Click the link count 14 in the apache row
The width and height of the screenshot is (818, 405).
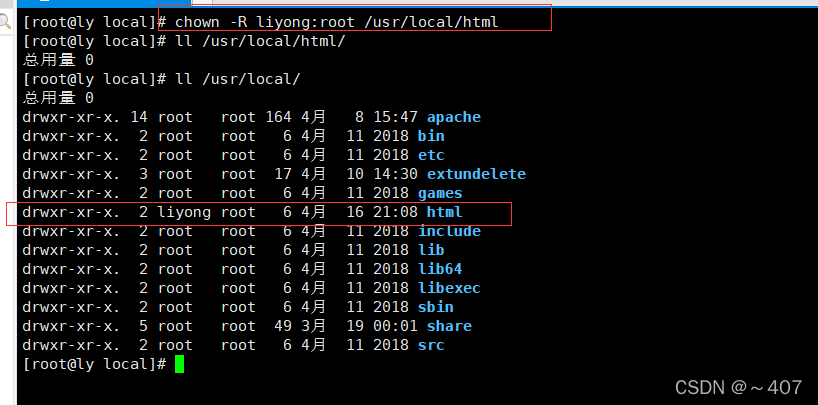[x=139, y=117]
